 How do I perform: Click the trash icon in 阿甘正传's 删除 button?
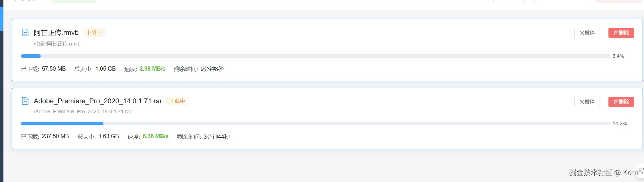(616, 33)
